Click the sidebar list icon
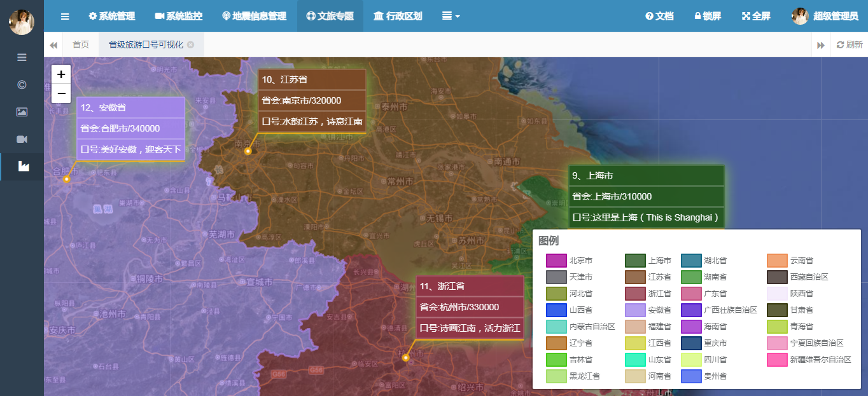 point(22,57)
